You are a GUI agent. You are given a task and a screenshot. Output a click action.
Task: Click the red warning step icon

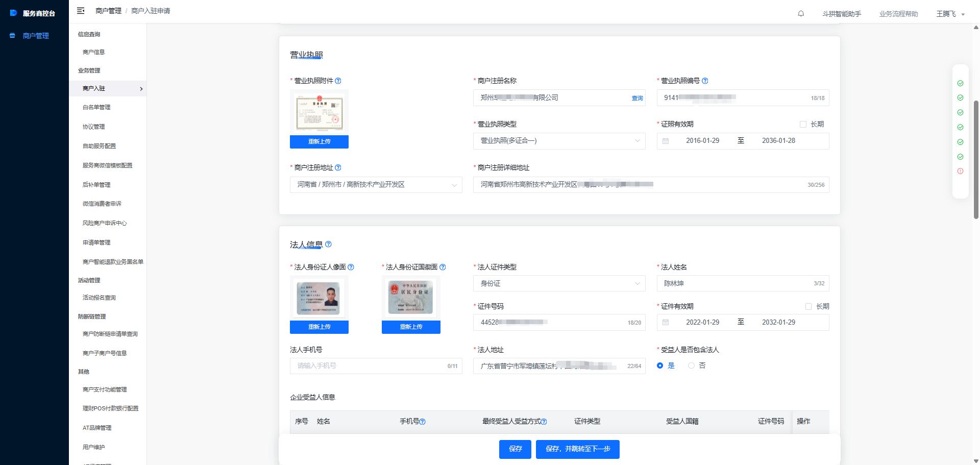960,171
